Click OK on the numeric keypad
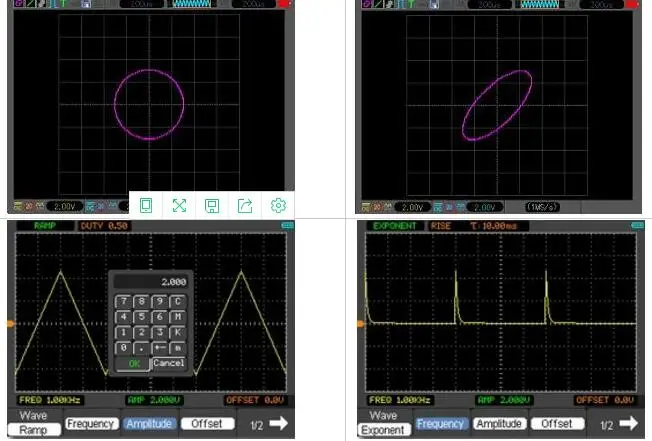The image size is (652, 441). [x=133, y=364]
